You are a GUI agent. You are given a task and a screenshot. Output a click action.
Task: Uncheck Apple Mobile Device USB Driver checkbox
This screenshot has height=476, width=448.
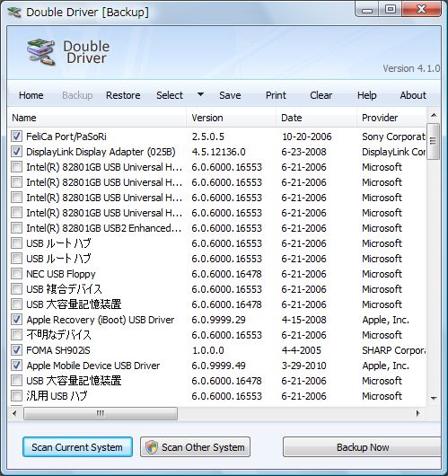point(16,366)
